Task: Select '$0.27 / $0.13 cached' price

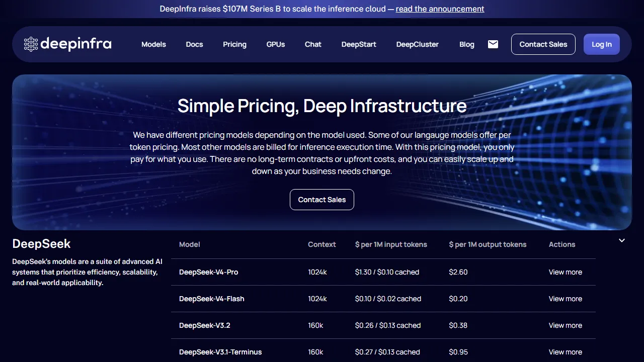Action: [x=387, y=352]
